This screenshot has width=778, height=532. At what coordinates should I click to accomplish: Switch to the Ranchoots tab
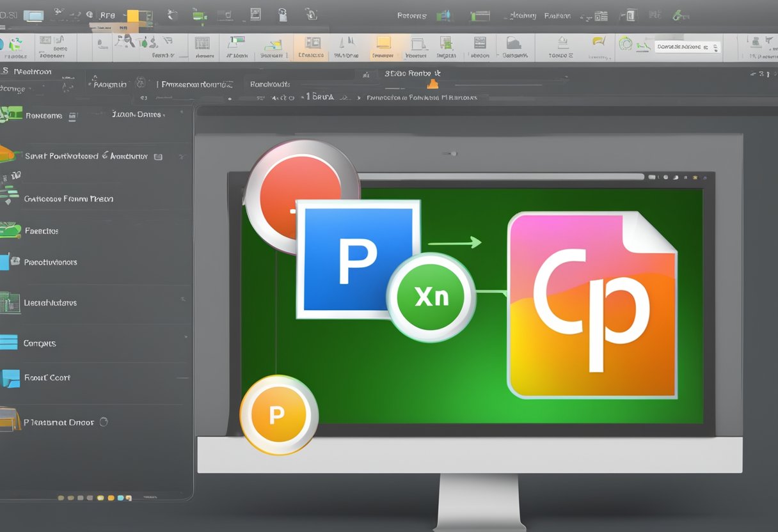point(270,84)
